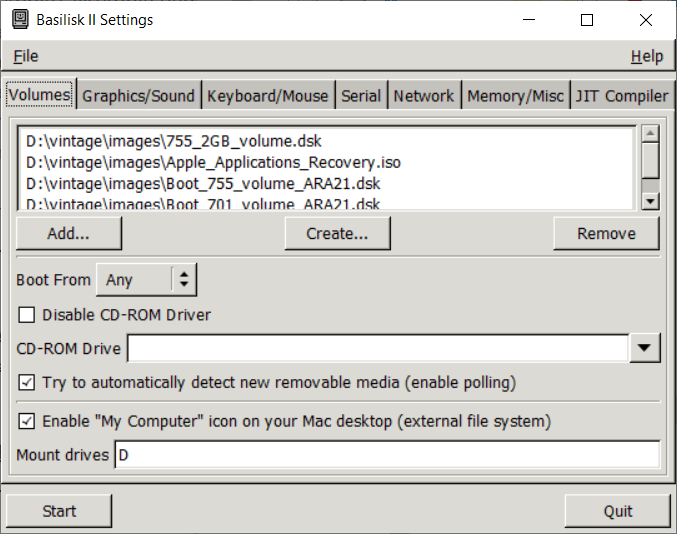Open the Memory/Misc tab
The height and width of the screenshot is (534, 677).
(515, 96)
